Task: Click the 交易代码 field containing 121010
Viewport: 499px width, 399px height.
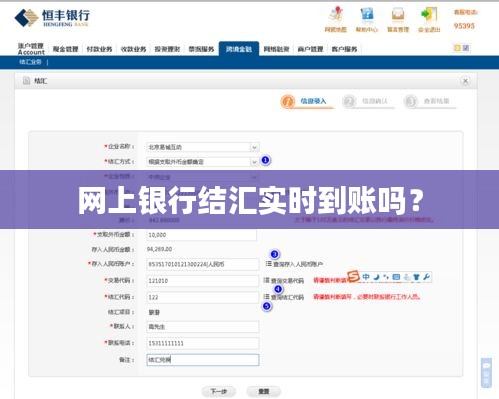Action: [x=203, y=281]
